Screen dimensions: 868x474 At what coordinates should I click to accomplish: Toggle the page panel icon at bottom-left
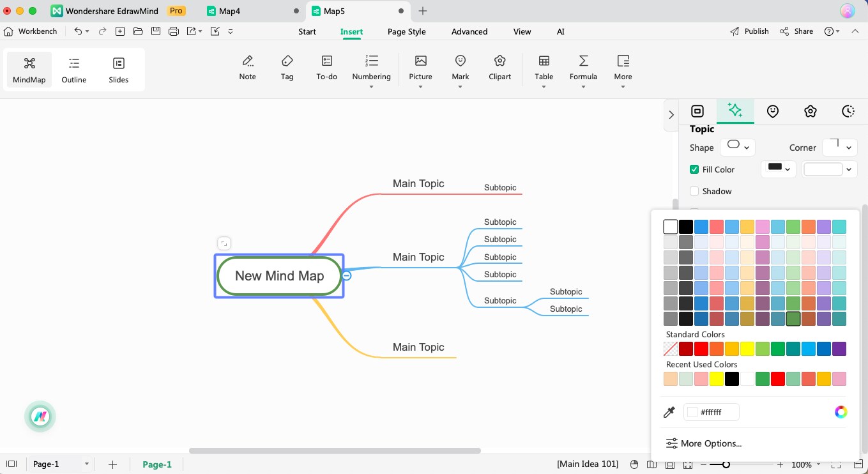point(11,464)
